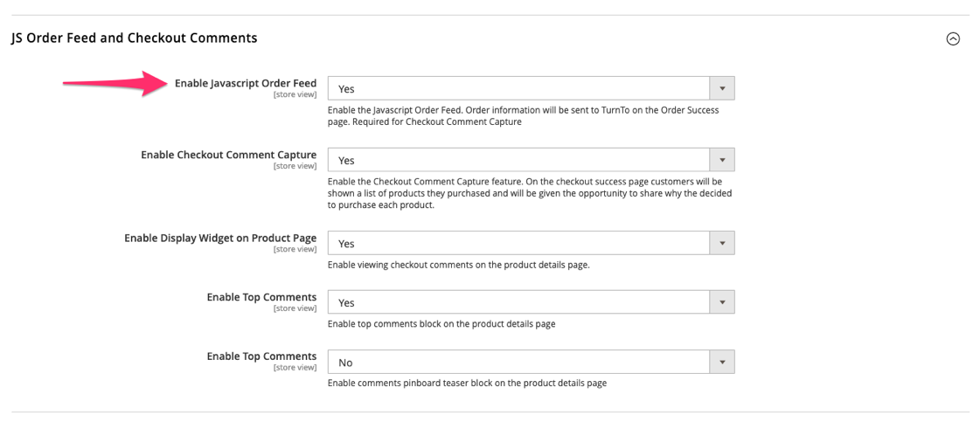Click the pinboard teaser block description text
980x422 pixels.
tap(467, 384)
